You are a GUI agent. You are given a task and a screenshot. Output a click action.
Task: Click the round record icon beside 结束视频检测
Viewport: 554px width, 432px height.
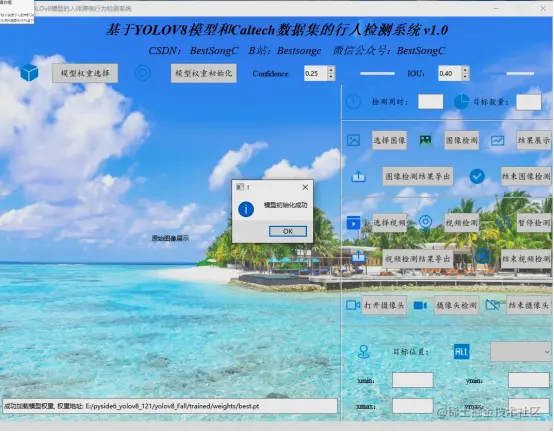pyautogui.click(x=482, y=256)
